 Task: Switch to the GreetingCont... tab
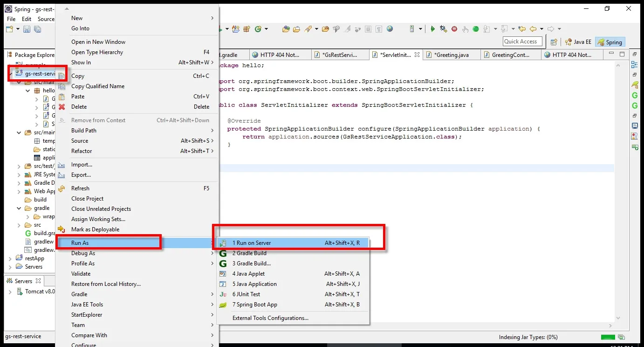[511, 55]
